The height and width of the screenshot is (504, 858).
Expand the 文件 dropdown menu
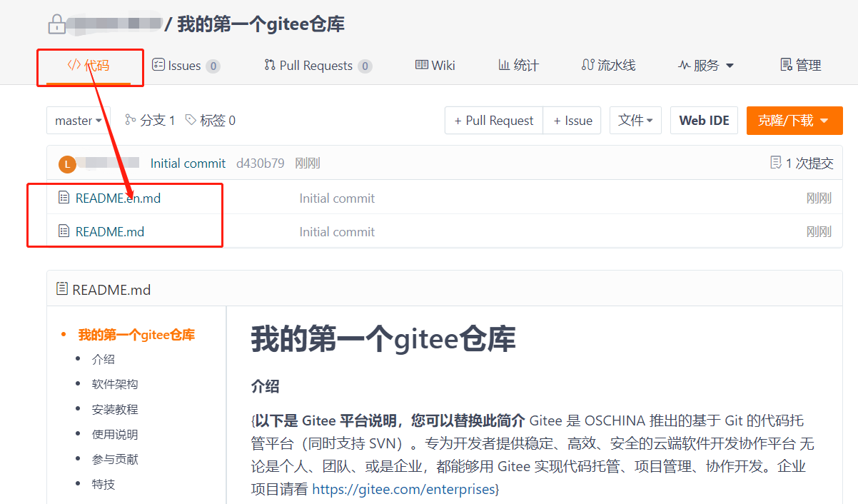[635, 121]
